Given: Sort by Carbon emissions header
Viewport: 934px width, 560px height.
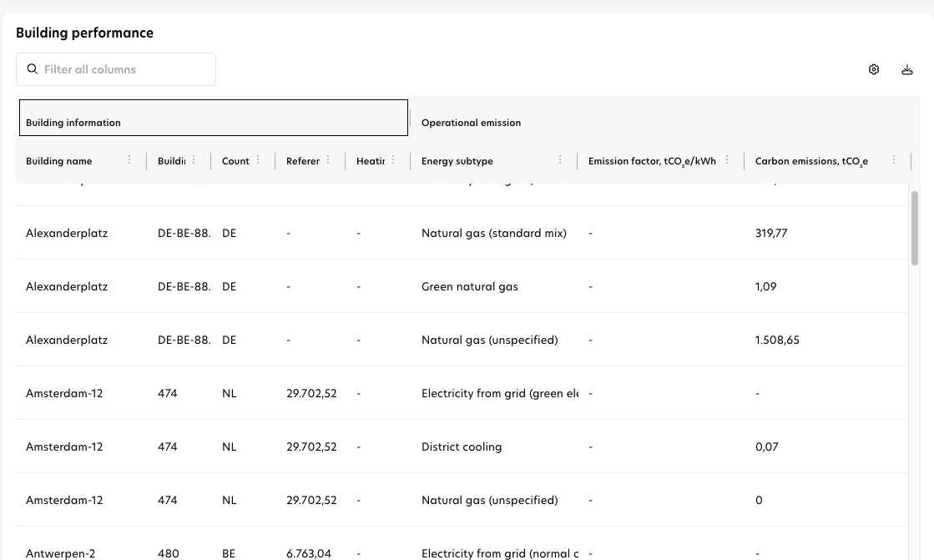Looking at the screenshot, I should pos(811,161).
